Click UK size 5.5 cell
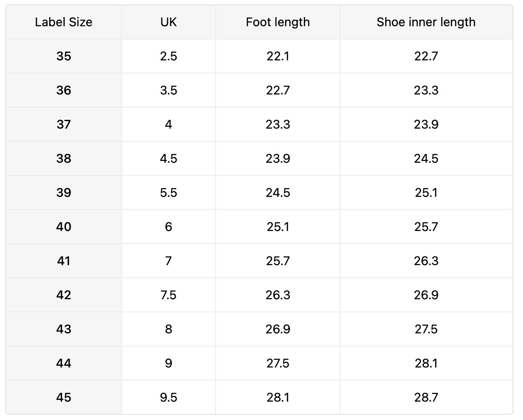 click(x=168, y=193)
